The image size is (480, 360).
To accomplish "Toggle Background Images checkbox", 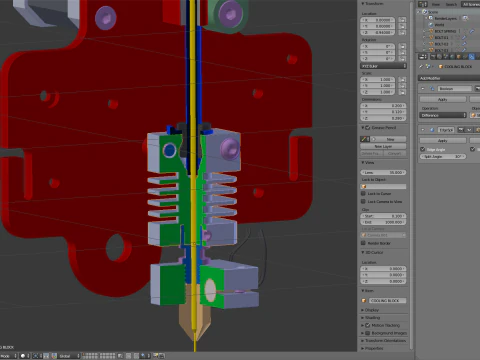I will coord(368,333).
